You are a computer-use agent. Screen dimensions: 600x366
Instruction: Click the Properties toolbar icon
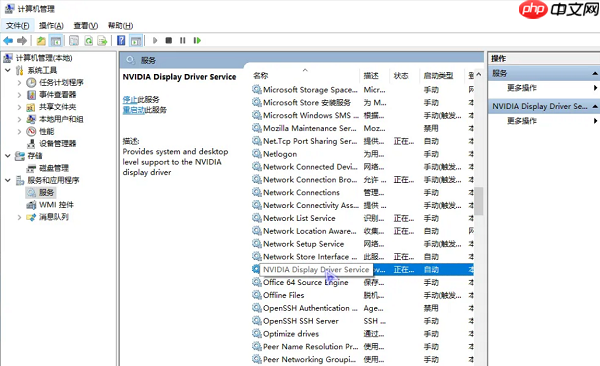pyautogui.click(x=74, y=40)
